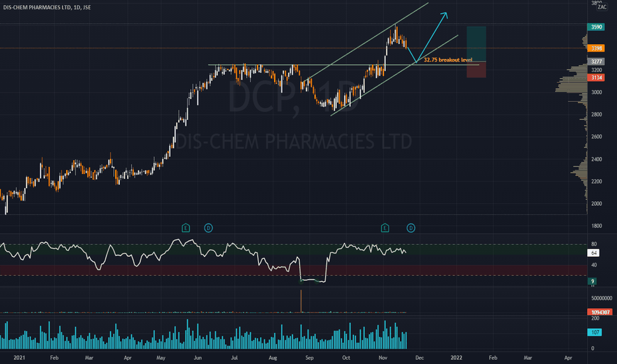Select the 3277 grey price label
The height and width of the screenshot is (364, 617).
point(596,62)
